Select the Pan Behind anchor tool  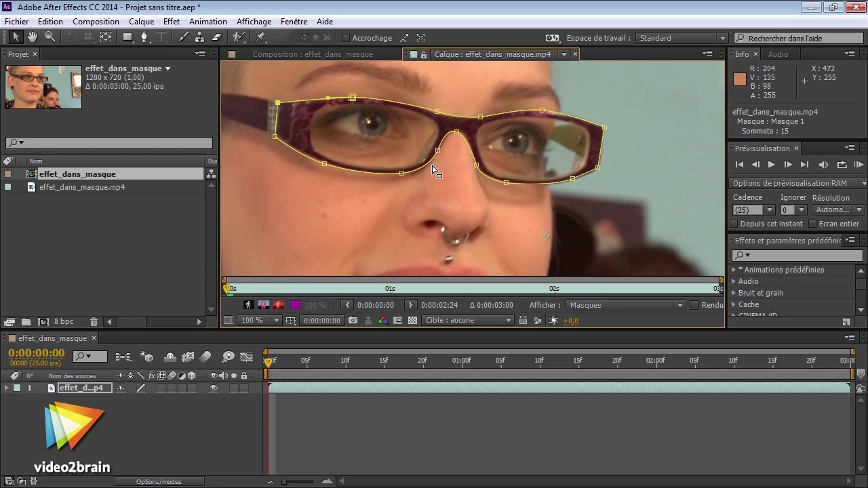click(x=105, y=37)
